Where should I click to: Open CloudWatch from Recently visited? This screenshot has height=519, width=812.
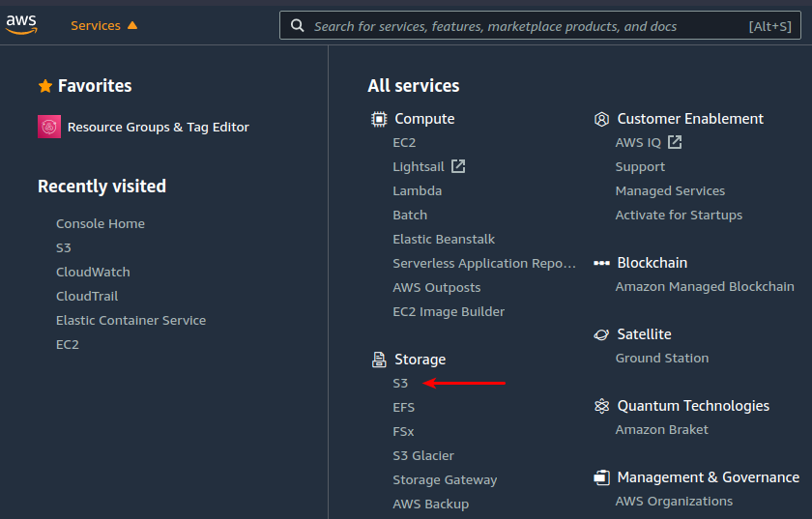(93, 272)
